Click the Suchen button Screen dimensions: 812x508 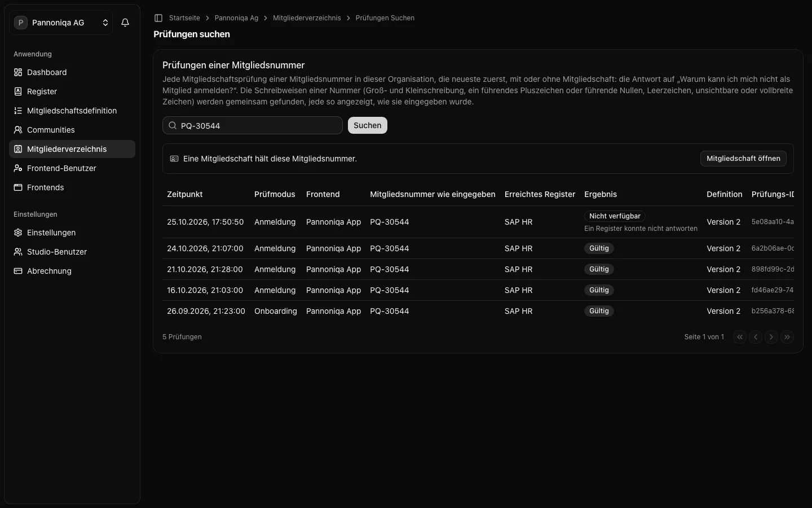coord(368,125)
